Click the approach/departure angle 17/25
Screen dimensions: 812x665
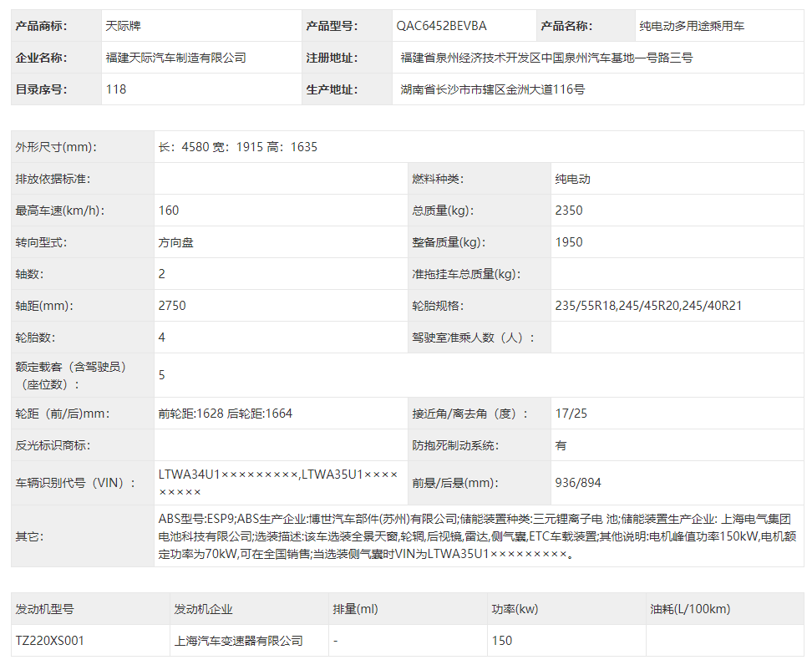point(571,414)
